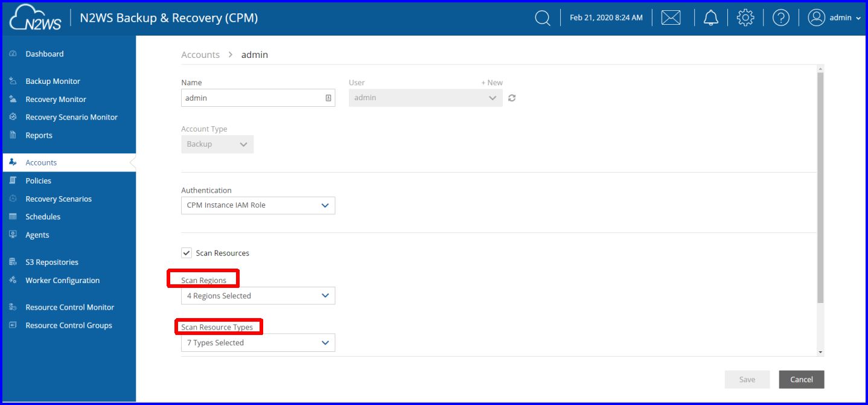Expand the User dropdown showing admin
868x405 pixels.
[x=426, y=98]
